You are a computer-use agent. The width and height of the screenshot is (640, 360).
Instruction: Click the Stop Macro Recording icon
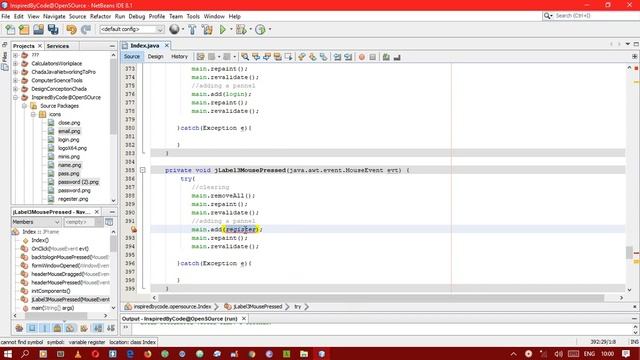[x=372, y=57]
